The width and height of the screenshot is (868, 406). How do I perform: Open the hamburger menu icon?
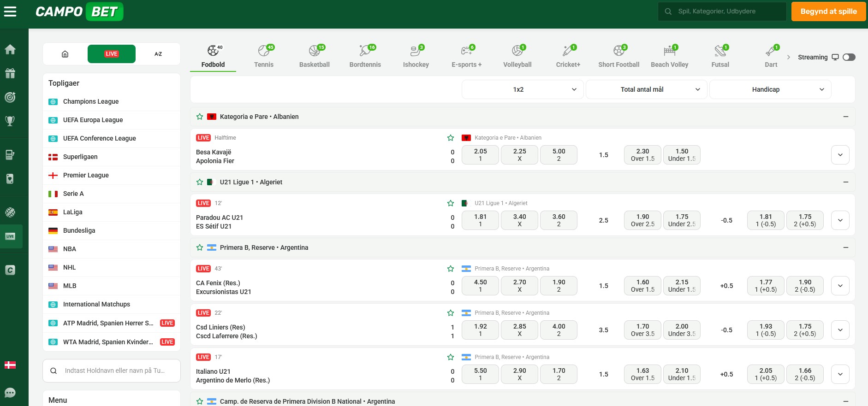10,12
